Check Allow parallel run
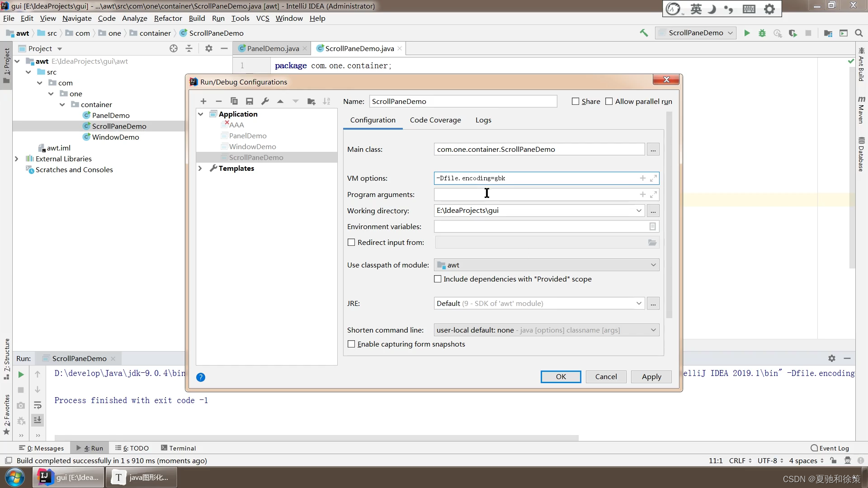868x488 pixels. (609, 101)
